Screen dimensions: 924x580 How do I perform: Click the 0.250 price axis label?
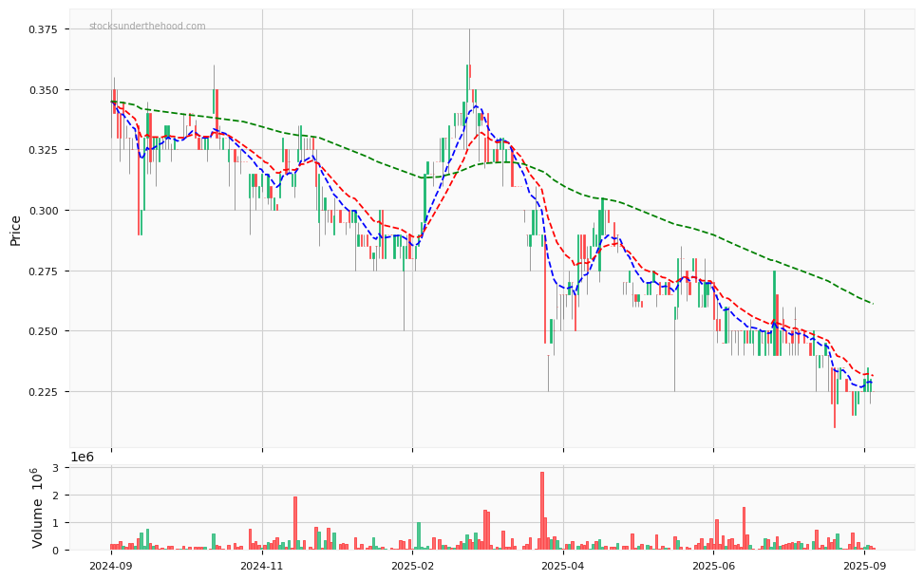[44, 331]
